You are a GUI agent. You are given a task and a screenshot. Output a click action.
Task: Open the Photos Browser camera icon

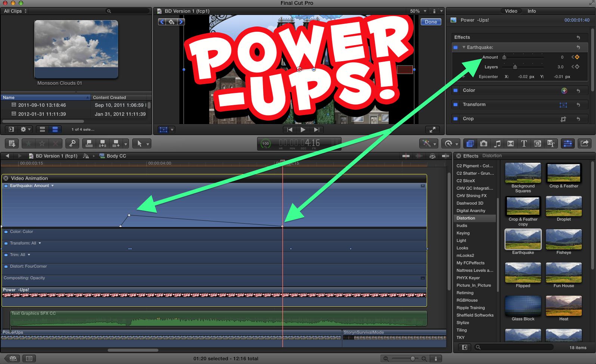484,144
